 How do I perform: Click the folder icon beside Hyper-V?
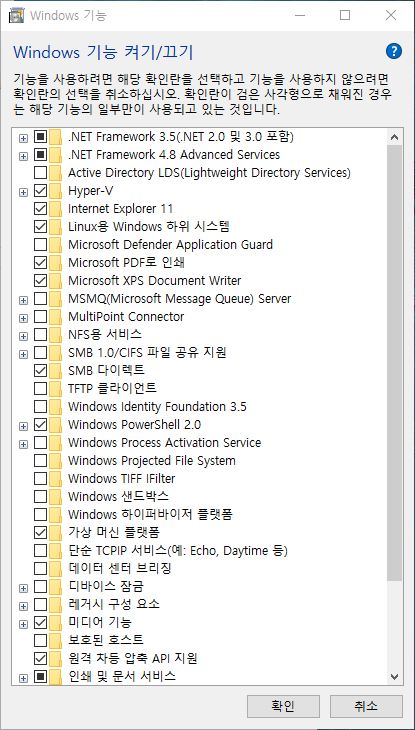[x=55, y=191]
